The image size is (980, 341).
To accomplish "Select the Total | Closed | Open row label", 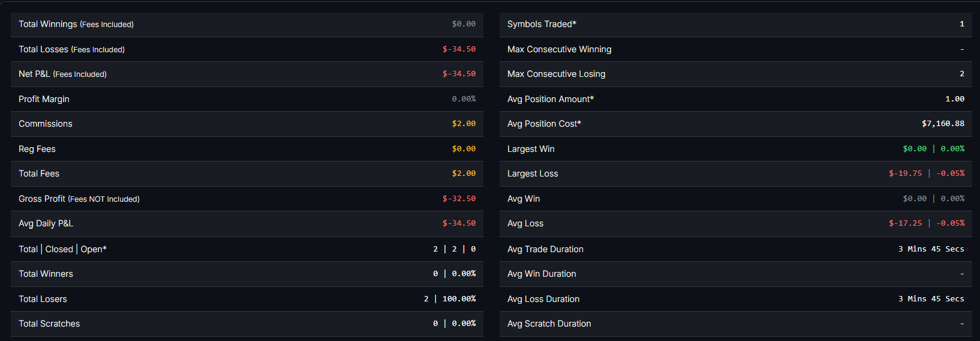I will click(62, 249).
